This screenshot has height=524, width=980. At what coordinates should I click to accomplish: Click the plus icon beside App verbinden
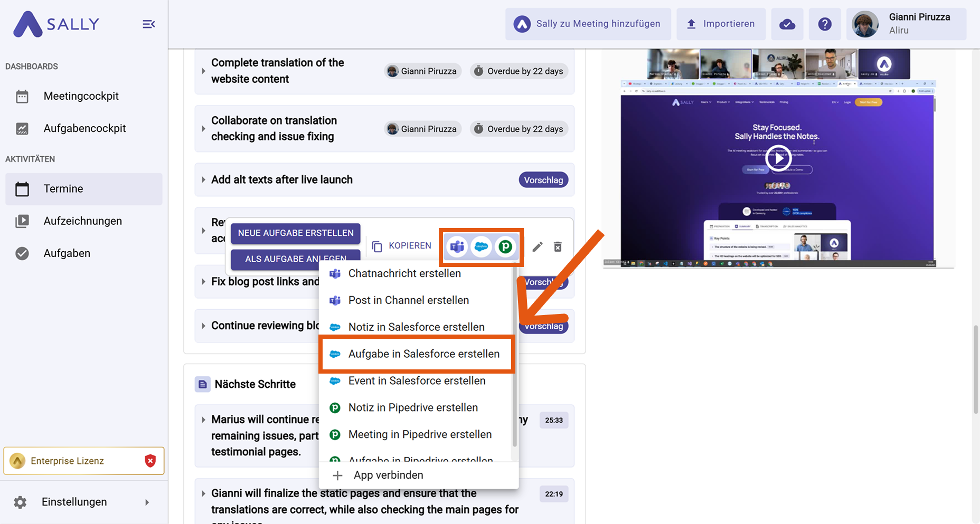(x=337, y=475)
